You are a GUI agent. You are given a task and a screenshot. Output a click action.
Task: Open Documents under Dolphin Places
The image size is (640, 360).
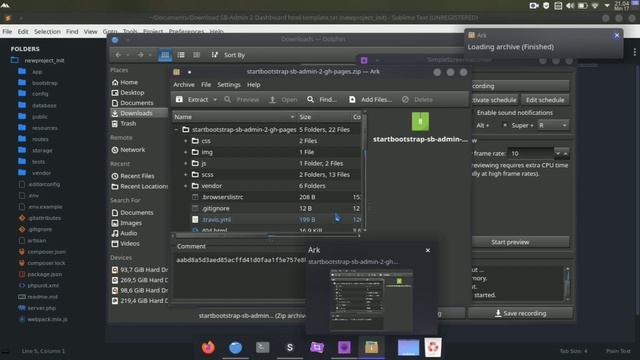pos(132,103)
